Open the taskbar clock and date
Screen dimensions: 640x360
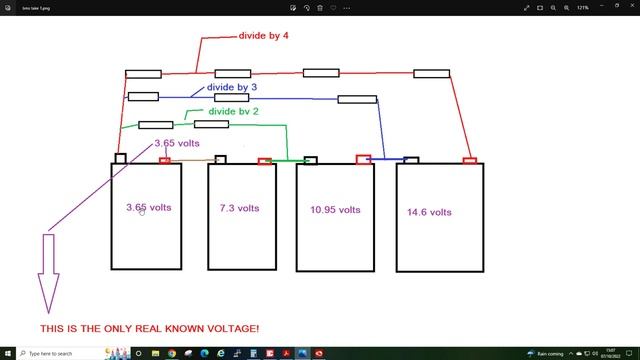point(611,353)
